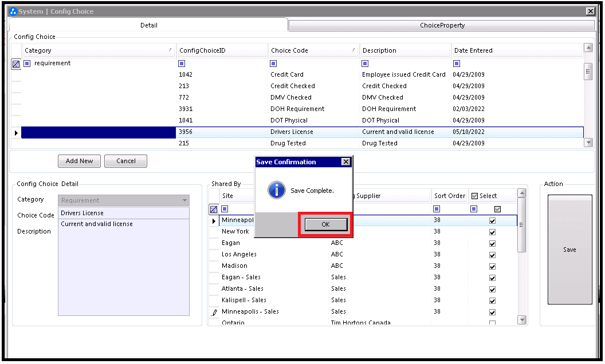This screenshot has height=364, width=605.
Task: Close the Config Choice window
Action: click(590, 11)
